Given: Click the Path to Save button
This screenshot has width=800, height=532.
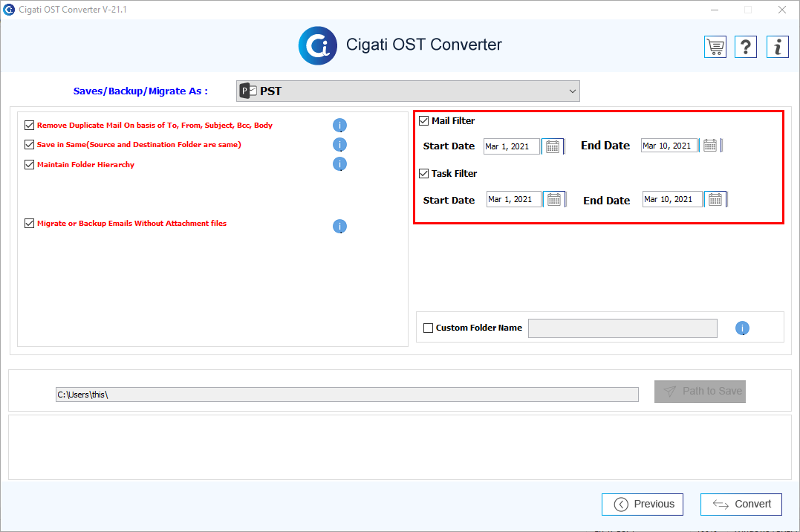Looking at the screenshot, I should [700, 391].
